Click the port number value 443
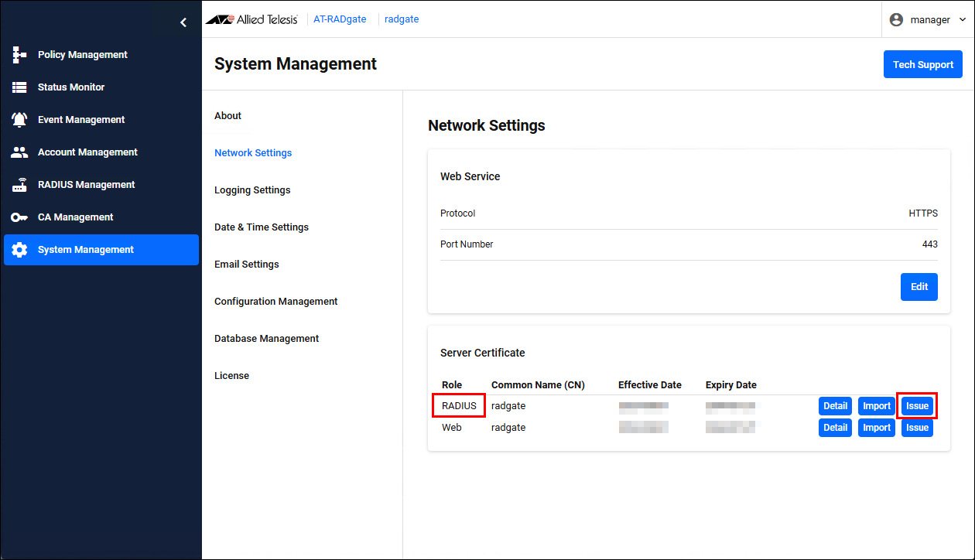Screen dimensions: 975x560 point(929,244)
